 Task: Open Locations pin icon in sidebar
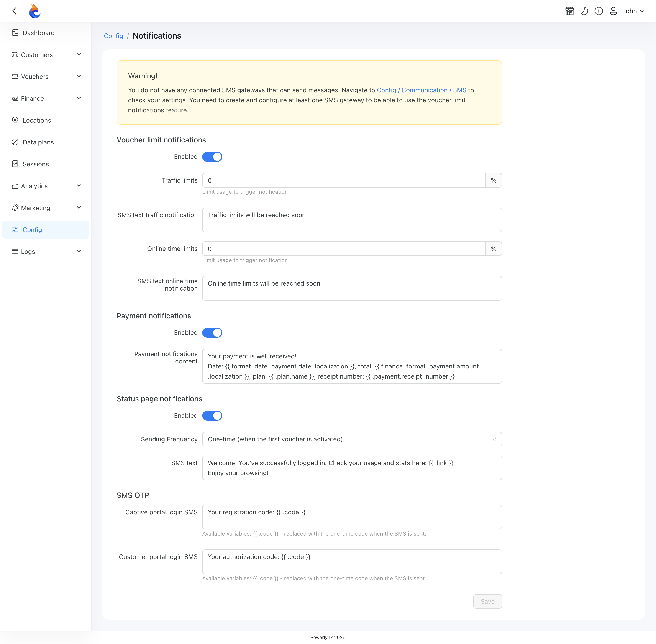click(15, 120)
